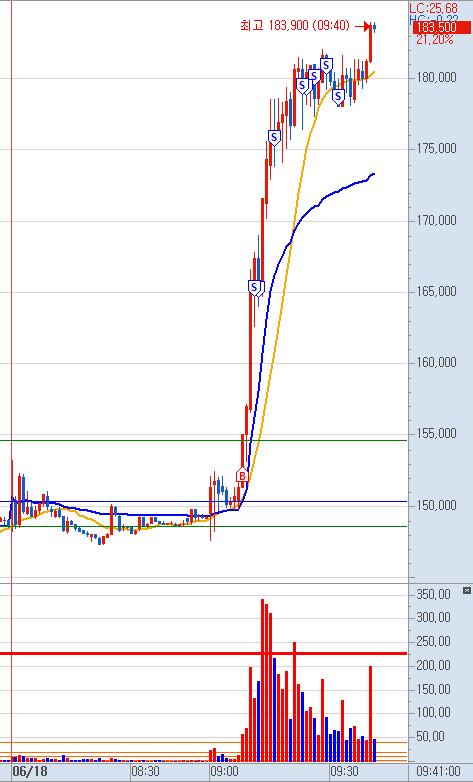Click the 200,00 volume axis label
The height and width of the screenshot is (782, 473).
434,665
